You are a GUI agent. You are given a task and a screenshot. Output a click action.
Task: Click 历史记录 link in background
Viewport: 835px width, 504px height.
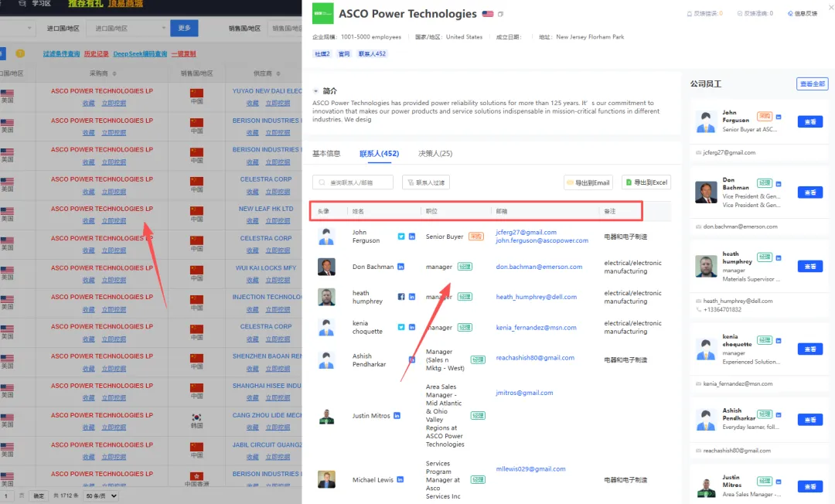point(97,54)
